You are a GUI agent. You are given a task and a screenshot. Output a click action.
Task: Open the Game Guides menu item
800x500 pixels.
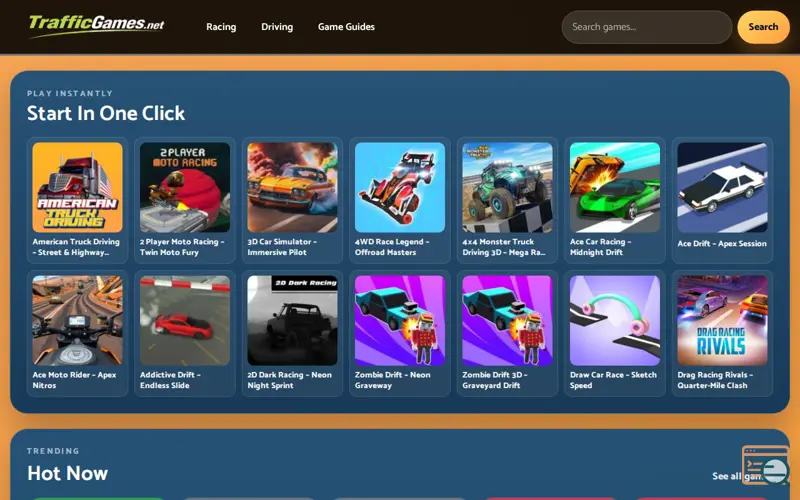346,27
